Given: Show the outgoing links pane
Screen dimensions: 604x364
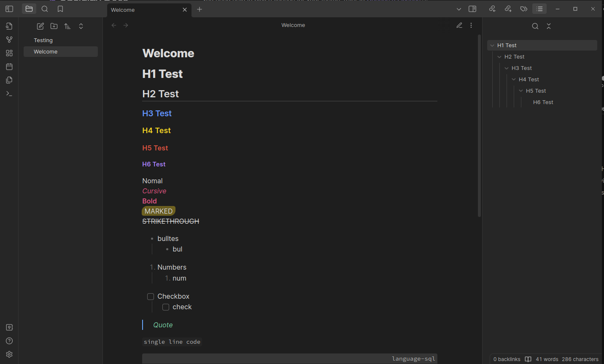Looking at the screenshot, I should click(508, 9).
